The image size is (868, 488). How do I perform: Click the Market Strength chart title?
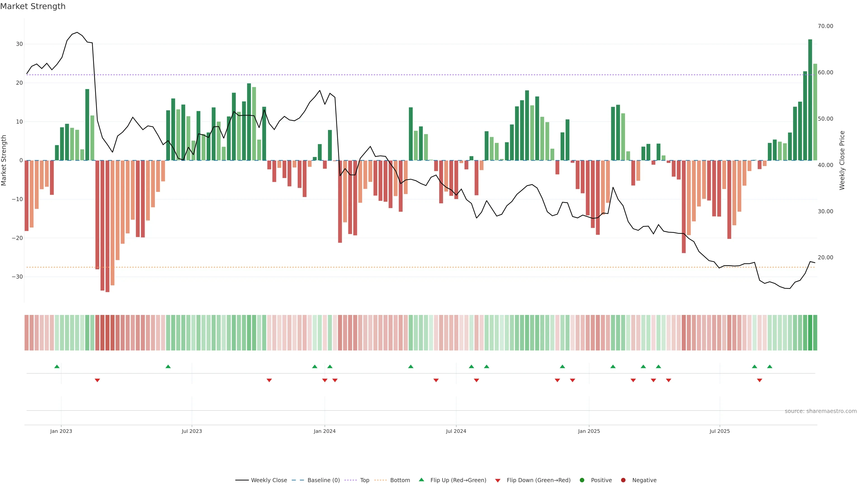(x=33, y=6)
